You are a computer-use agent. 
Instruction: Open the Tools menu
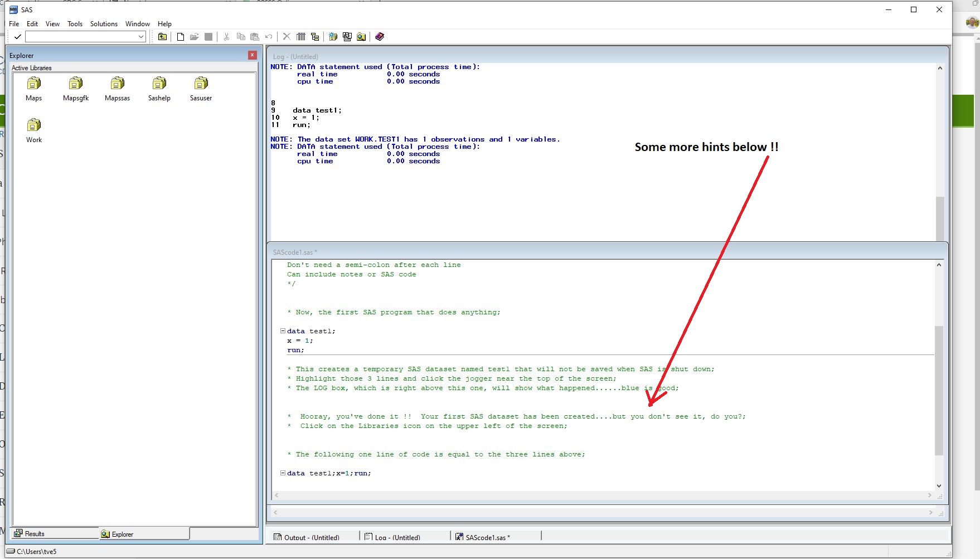coord(75,24)
